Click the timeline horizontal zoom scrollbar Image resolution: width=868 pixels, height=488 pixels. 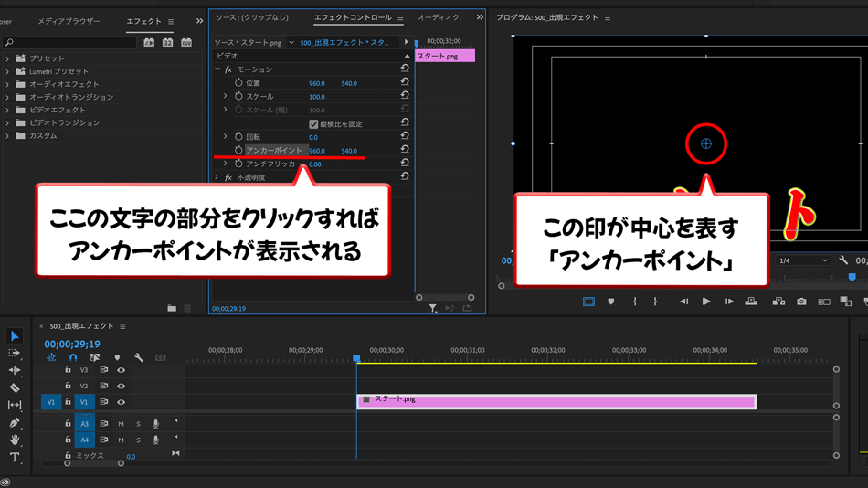click(94, 463)
